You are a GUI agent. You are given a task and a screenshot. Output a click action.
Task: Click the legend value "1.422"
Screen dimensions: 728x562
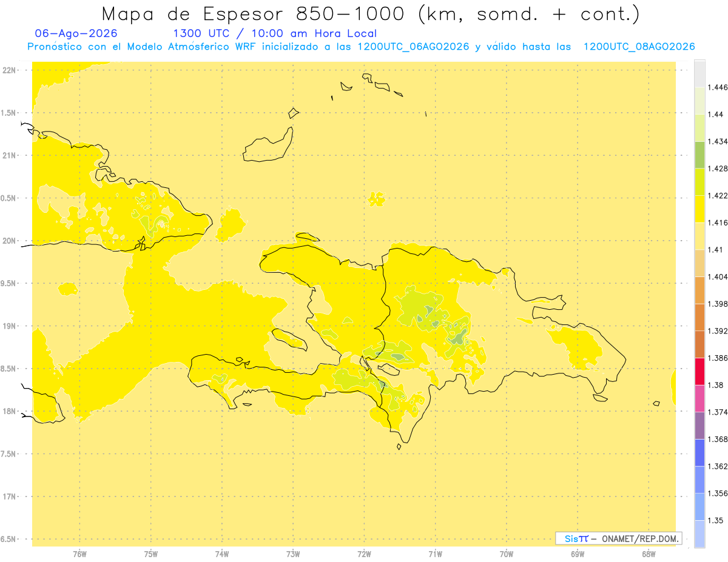[718, 196]
